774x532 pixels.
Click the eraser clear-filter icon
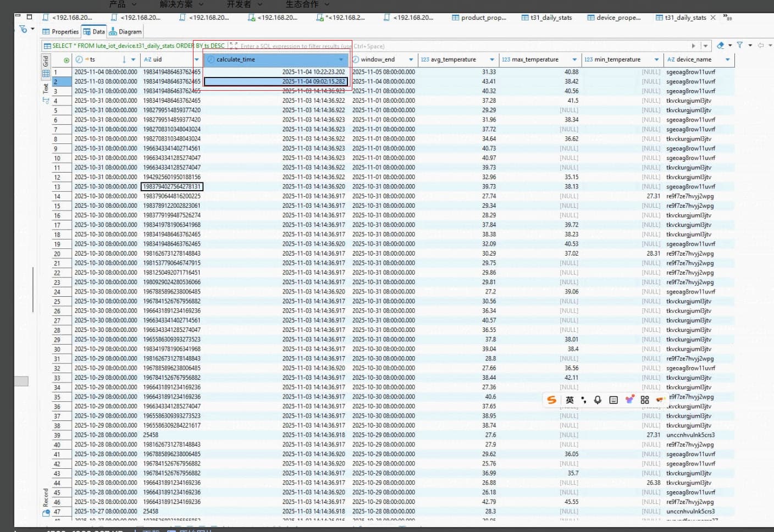point(721,46)
